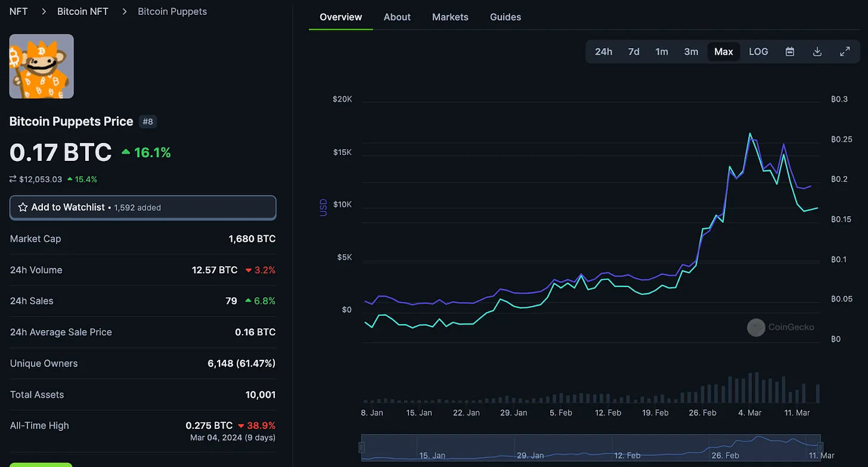Click the download chart data icon
868x467 pixels.
[x=817, y=52]
